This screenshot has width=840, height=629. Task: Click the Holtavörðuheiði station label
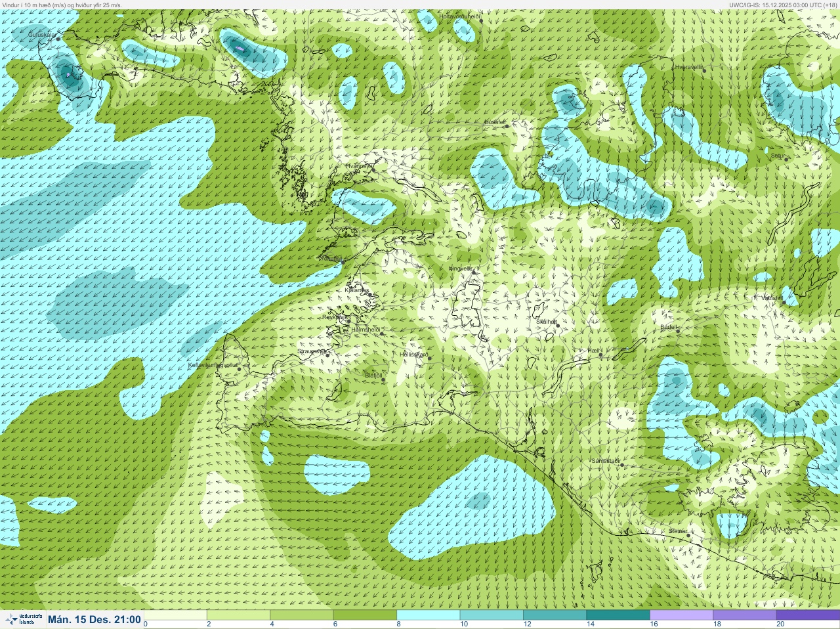click(x=460, y=16)
